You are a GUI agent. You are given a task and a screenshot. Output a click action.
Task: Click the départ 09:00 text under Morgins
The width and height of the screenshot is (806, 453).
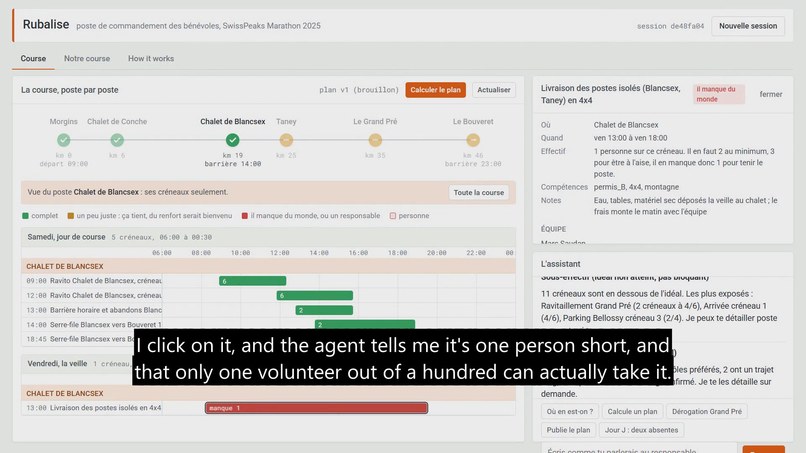pyautogui.click(x=64, y=164)
